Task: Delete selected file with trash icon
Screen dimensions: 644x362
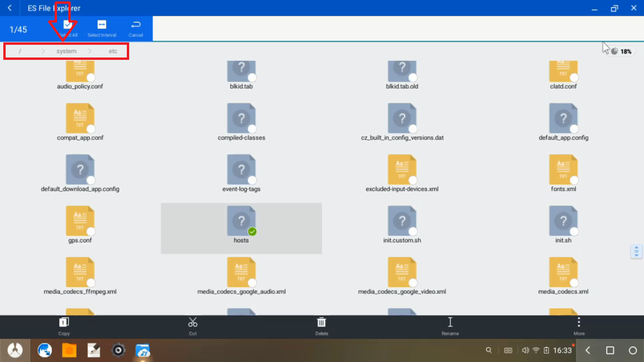Action: point(322,322)
